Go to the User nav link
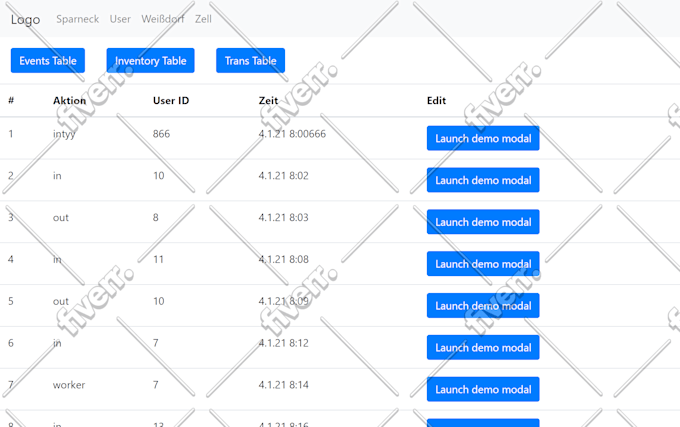 [x=120, y=19]
